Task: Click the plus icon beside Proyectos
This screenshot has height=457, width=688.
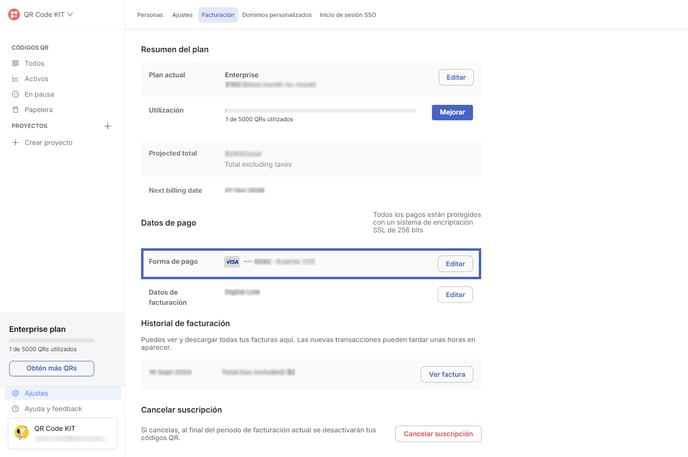Action: coord(108,126)
